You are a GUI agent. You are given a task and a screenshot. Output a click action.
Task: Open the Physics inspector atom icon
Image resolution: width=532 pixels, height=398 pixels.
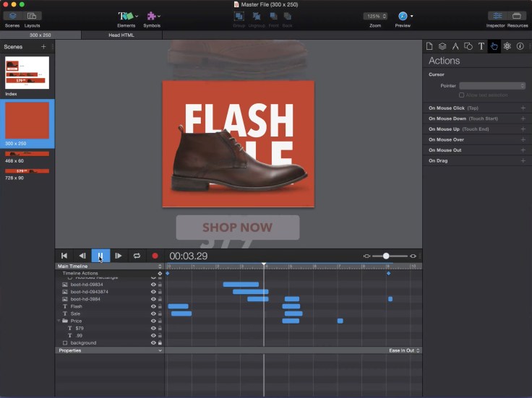coord(507,46)
